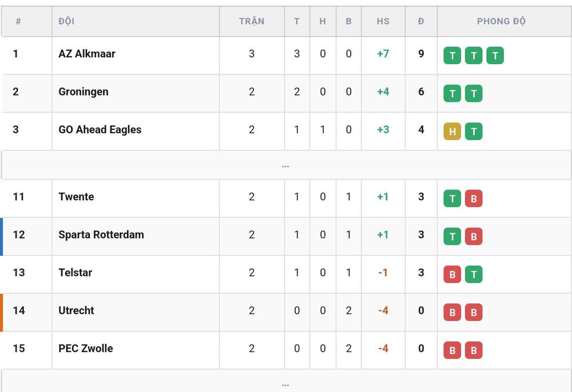572x392 pixels.
Task: Open the PEC Zwolle team link
Action: point(86,348)
